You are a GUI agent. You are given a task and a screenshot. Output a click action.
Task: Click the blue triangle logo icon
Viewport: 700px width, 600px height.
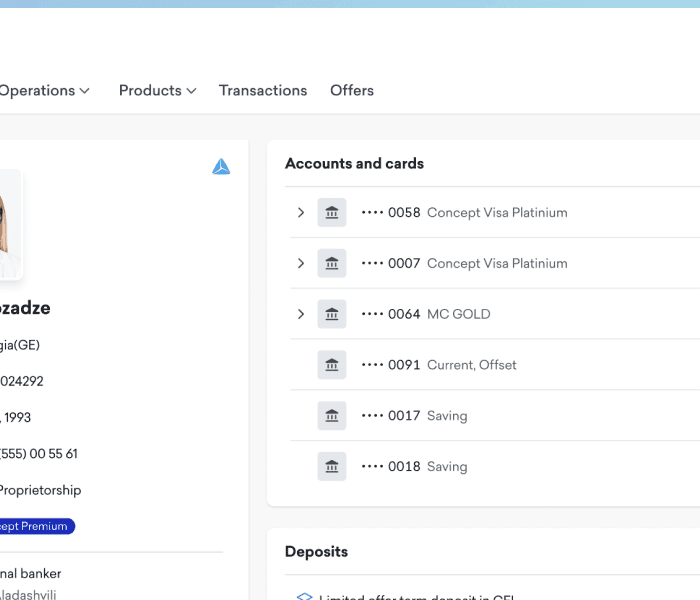coord(221,167)
